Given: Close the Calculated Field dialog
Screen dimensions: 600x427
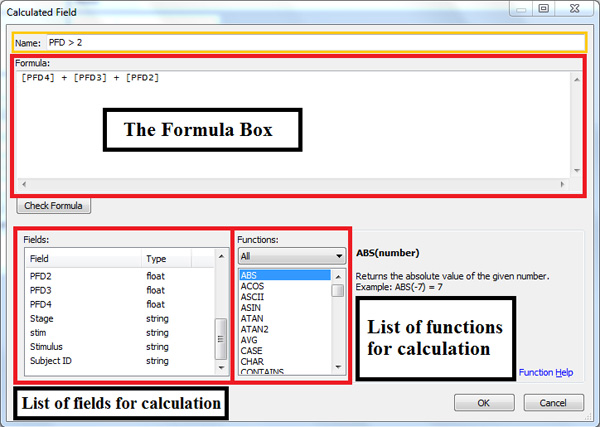Looking at the screenshot, I should [x=575, y=8].
